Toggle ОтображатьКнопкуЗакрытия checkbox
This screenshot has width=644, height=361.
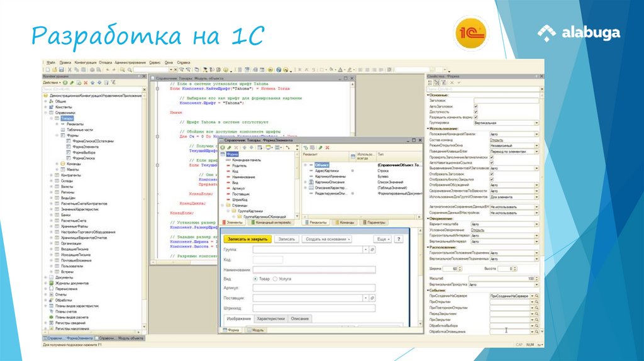(492, 179)
